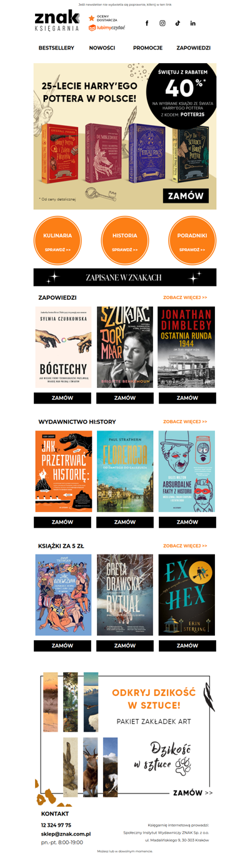
Task: Open the Bógtechy book cover
Action: click(x=62, y=347)
